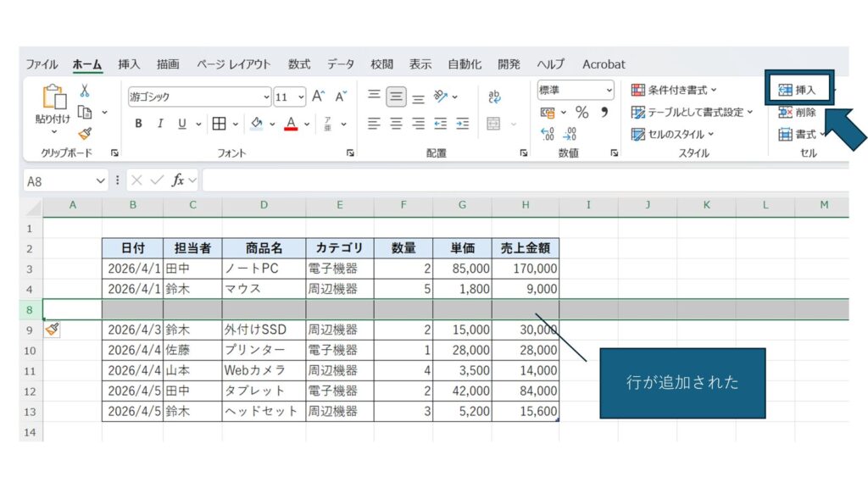This screenshot has width=868, height=488.
Task: Click the Wrap Text icon
Action: coord(495,97)
